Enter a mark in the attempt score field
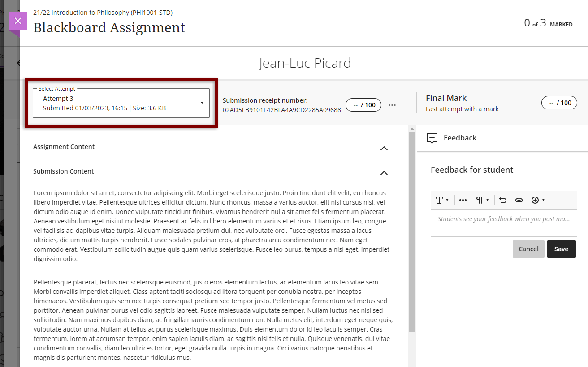588x367 pixels. [363, 105]
